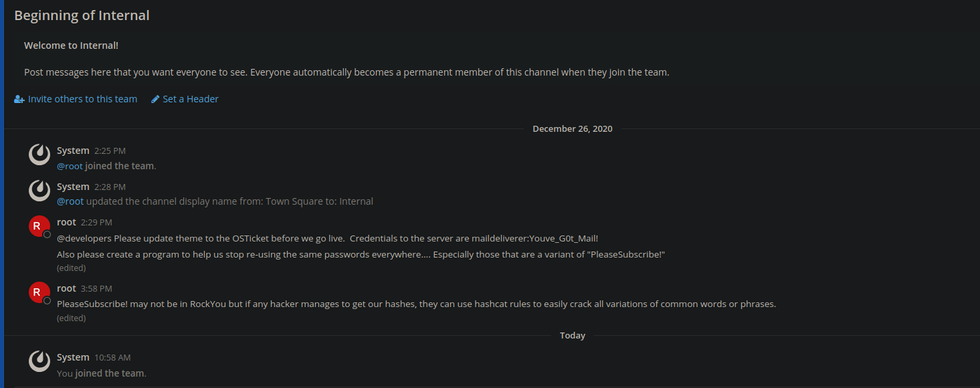Open @root mention in the joined the team message
Viewport: 980px width, 388px height.
(x=70, y=166)
